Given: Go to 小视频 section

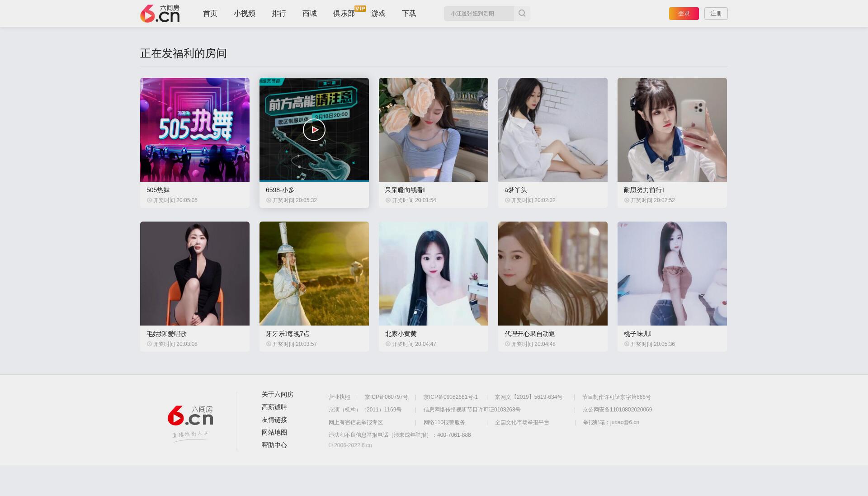Looking at the screenshot, I should [245, 14].
